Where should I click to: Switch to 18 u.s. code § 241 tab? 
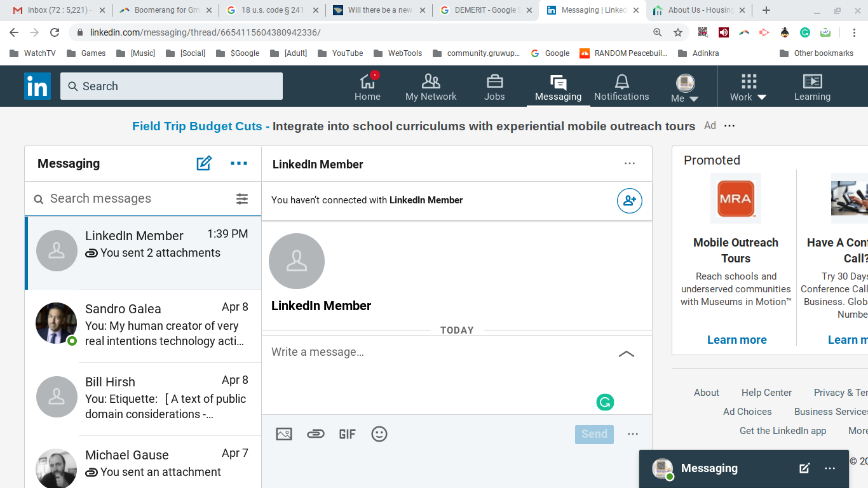click(272, 10)
